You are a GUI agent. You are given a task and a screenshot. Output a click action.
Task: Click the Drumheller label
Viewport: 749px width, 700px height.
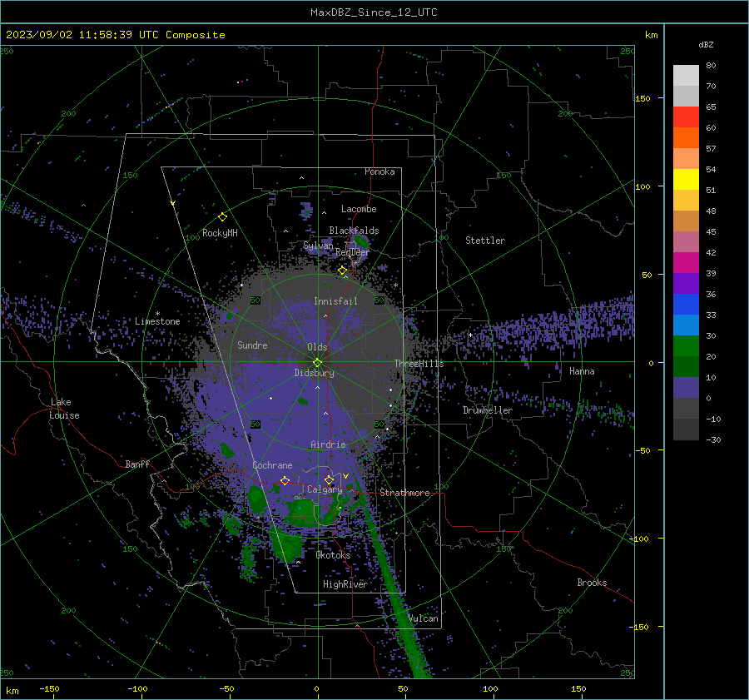pos(488,410)
